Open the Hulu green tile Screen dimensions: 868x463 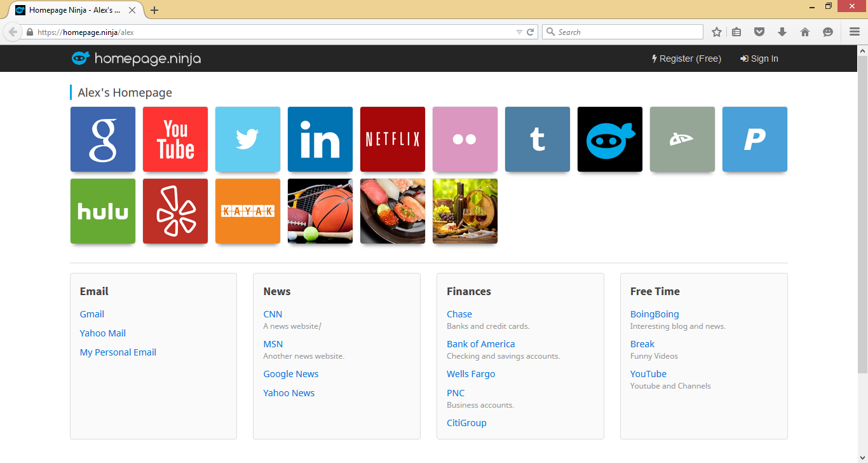click(103, 211)
